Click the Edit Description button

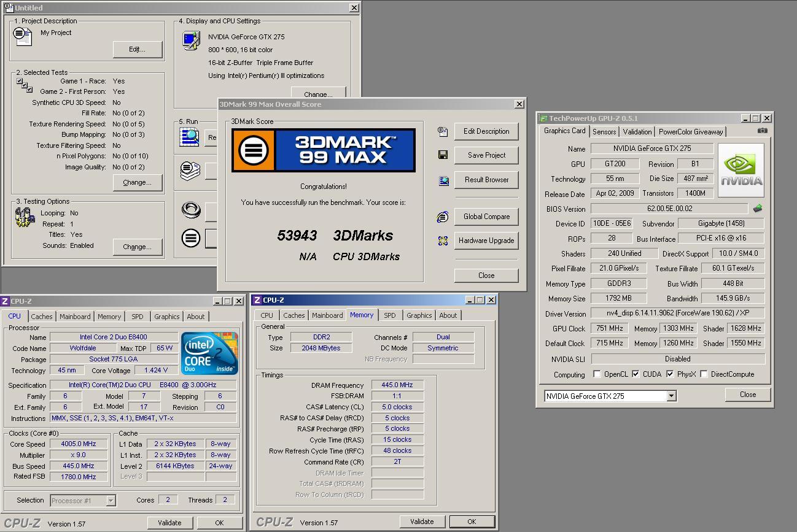point(486,131)
